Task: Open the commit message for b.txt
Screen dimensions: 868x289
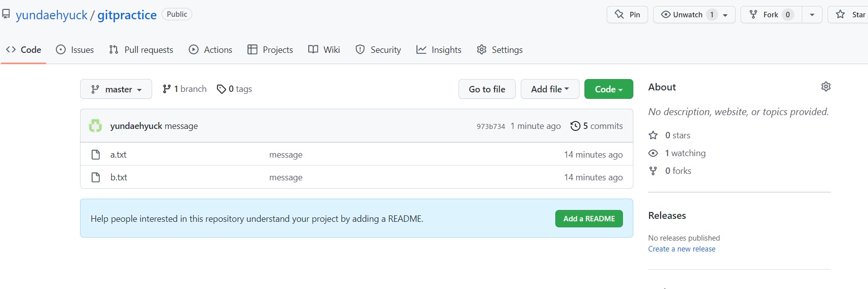Action: pos(286,177)
